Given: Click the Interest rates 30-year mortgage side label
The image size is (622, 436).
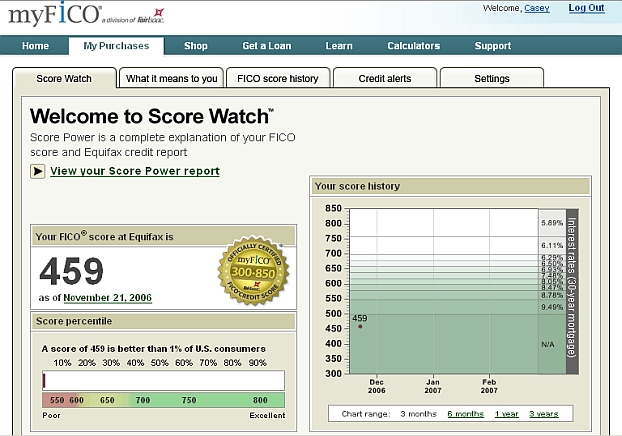Looking at the screenshot, I should click(572, 292).
